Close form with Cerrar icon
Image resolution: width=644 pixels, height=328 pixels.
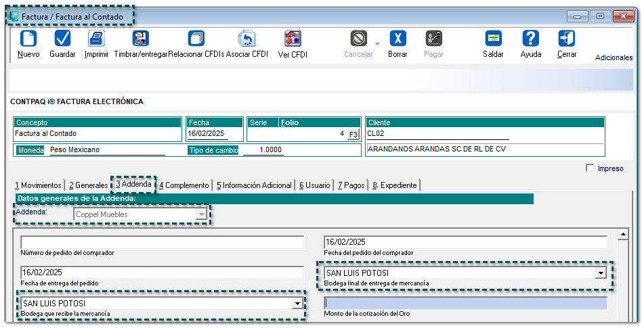click(x=567, y=39)
